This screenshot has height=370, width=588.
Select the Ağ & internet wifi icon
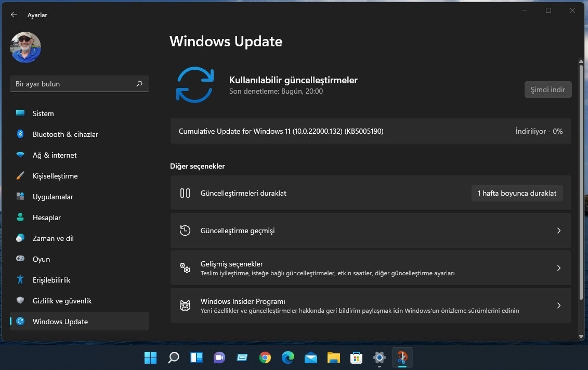20,155
